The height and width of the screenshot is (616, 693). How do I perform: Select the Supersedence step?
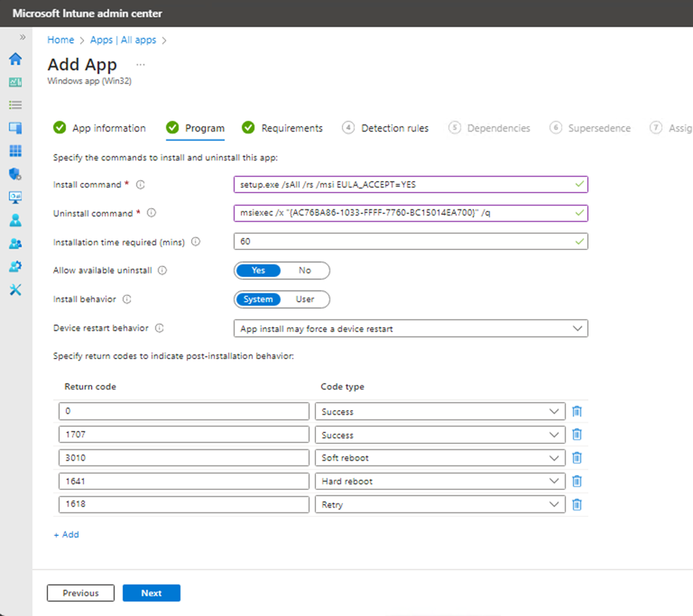590,128
